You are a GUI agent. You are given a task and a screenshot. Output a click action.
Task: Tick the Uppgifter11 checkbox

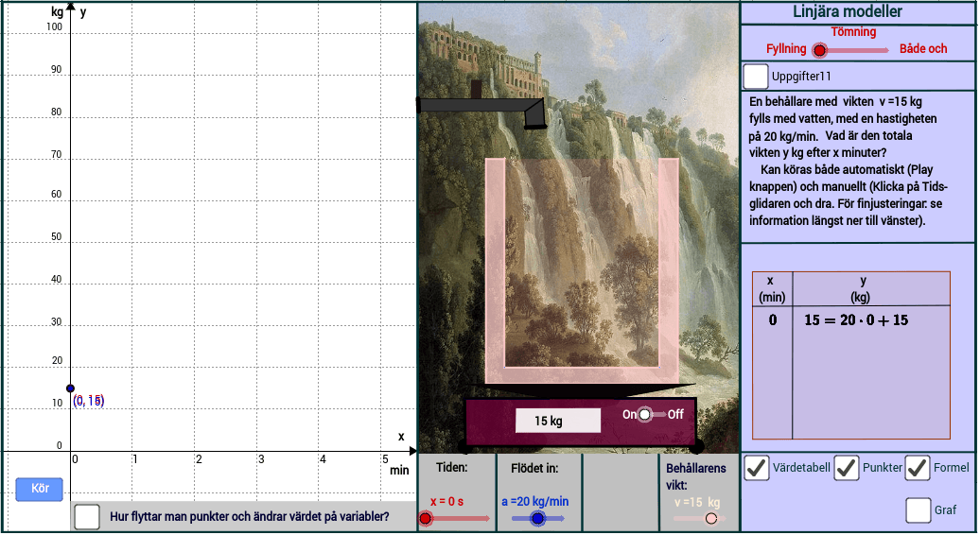[756, 77]
